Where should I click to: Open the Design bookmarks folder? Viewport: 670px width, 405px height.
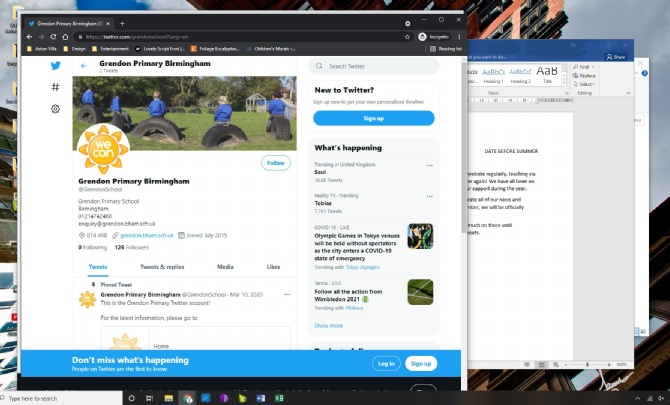74,49
